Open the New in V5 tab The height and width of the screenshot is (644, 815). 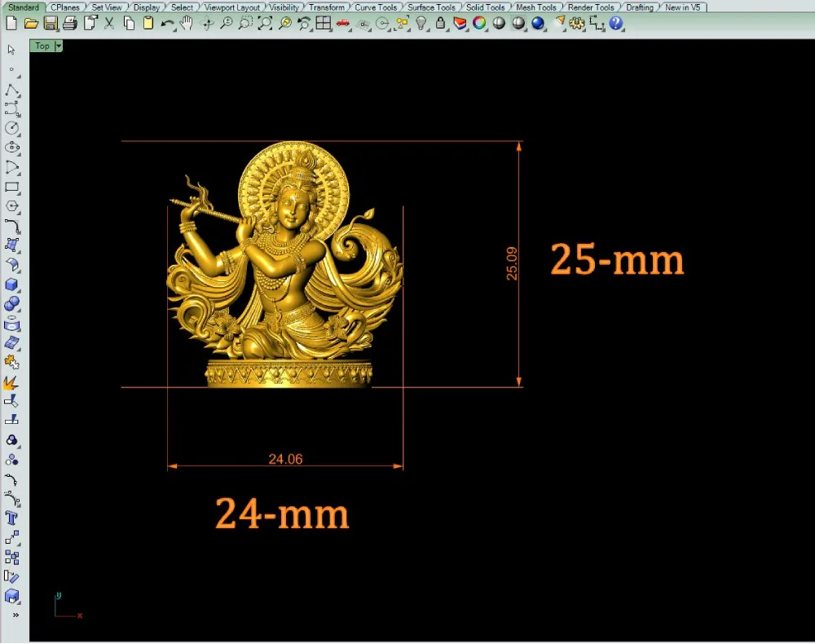point(683,7)
